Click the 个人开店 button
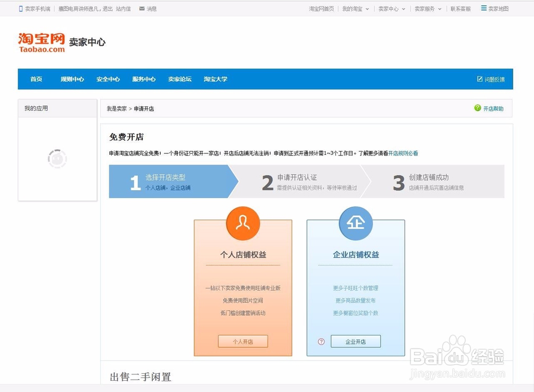 pyautogui.click(x=243, y=341)
